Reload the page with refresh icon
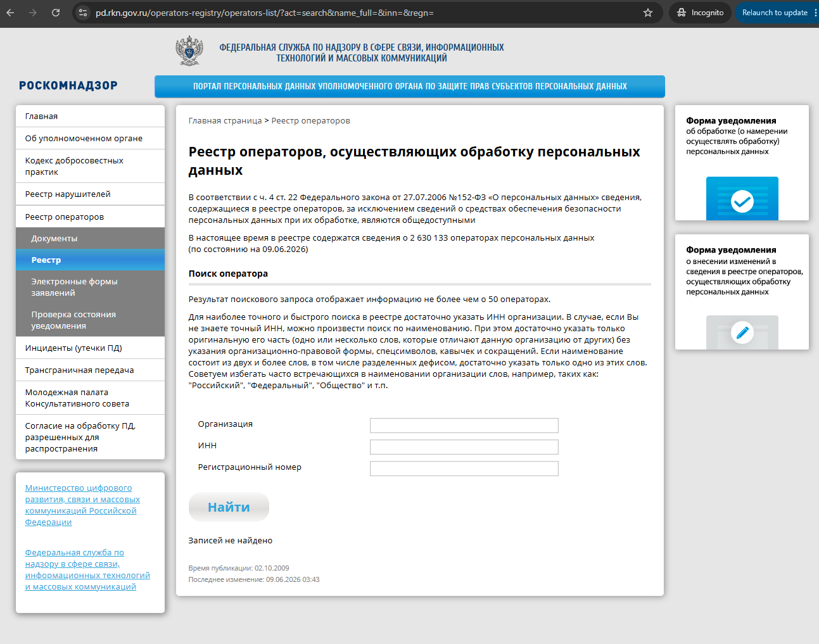The image size is (819, 644). click(56, 13)
